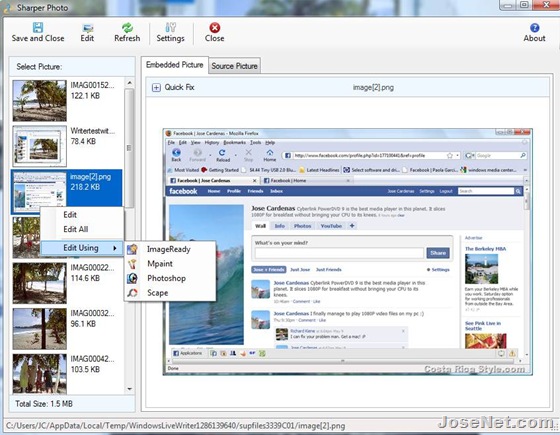Select the IMAG00042 picture thumbnail
The image size is (560, 435).
pos(39,374)
